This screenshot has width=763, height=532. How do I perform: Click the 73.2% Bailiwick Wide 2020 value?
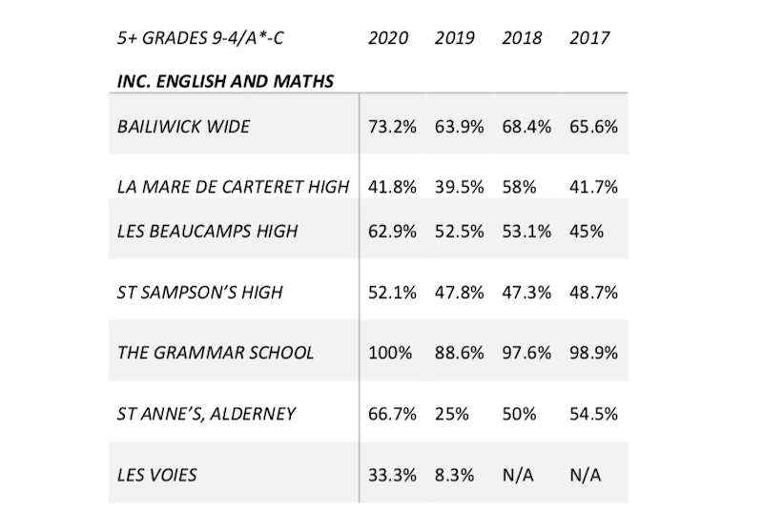pyautogui.click(x=392, y=127)
